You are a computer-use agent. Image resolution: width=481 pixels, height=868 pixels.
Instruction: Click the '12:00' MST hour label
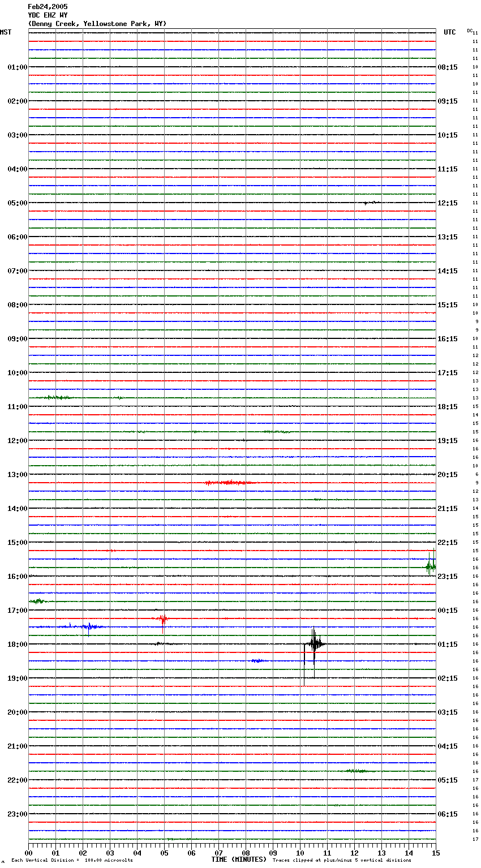[18, 441]
